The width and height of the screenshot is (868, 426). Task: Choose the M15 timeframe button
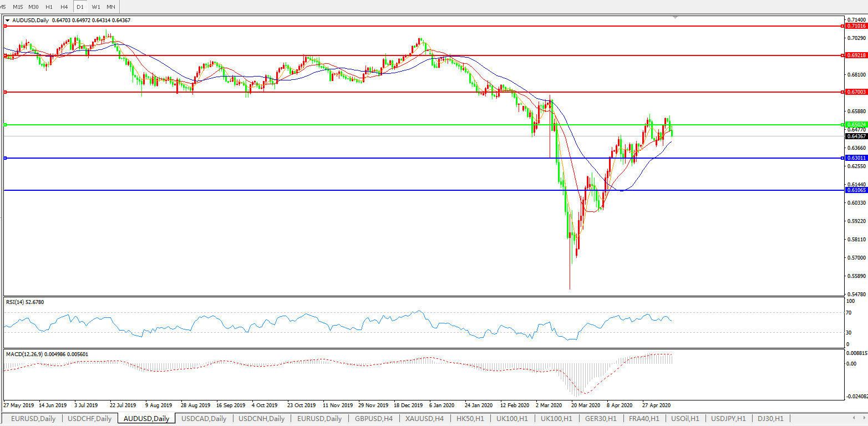point(18,7)
